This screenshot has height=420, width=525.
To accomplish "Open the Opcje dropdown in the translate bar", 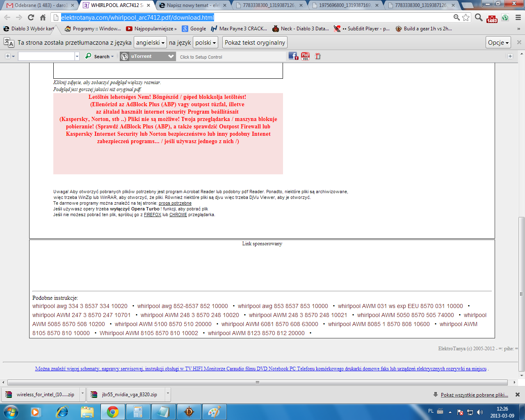I will 498,43.
